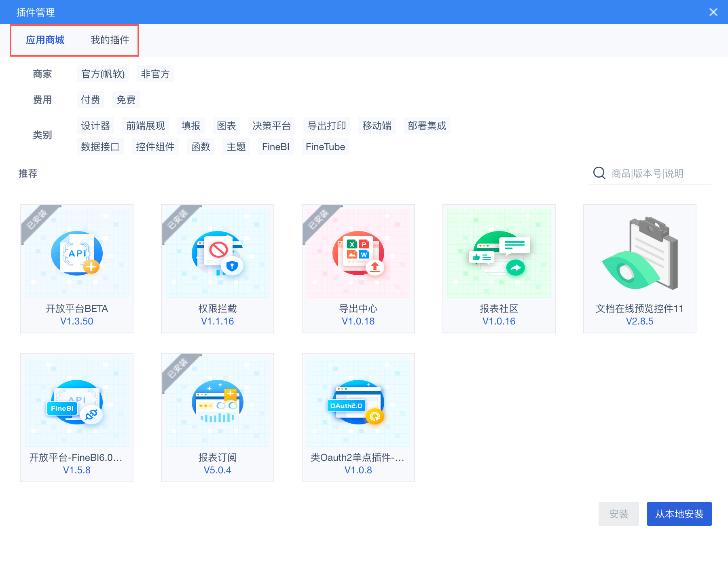Screen dimensions: 728x564
Task: Select the 导出打印 category filter
Action: [327, 125]
